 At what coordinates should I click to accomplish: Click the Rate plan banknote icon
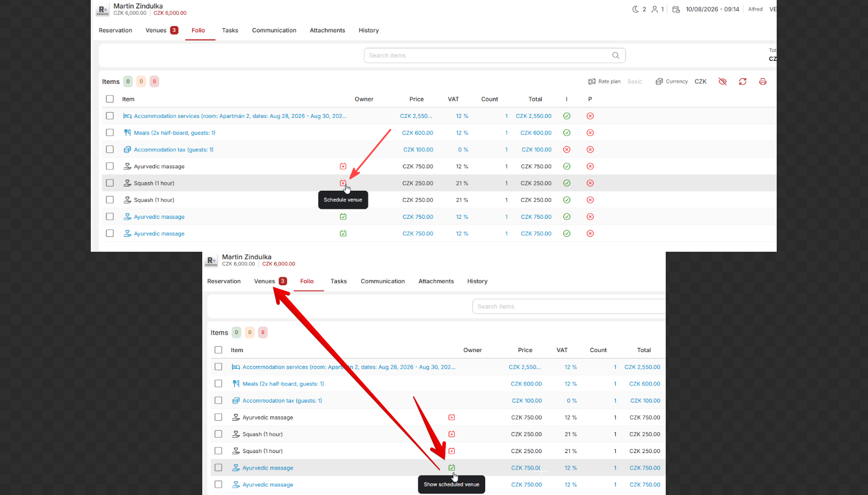[592, 82]
